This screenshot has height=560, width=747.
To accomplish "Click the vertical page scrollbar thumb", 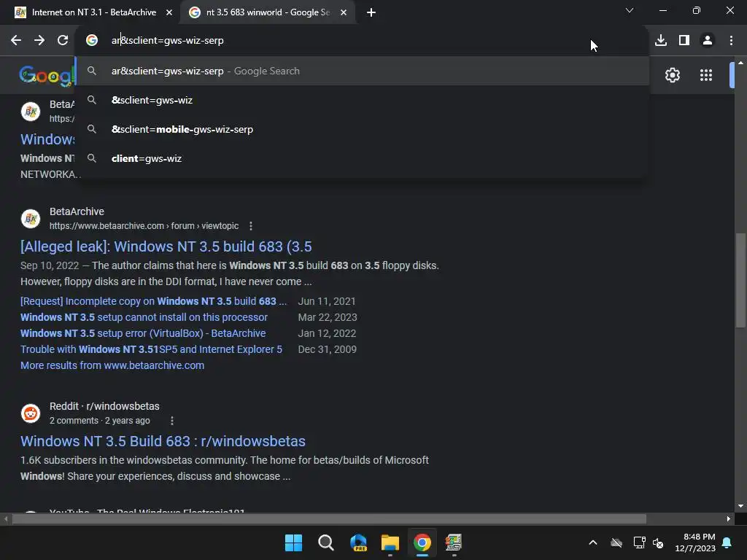I will (x=740, y=280).
